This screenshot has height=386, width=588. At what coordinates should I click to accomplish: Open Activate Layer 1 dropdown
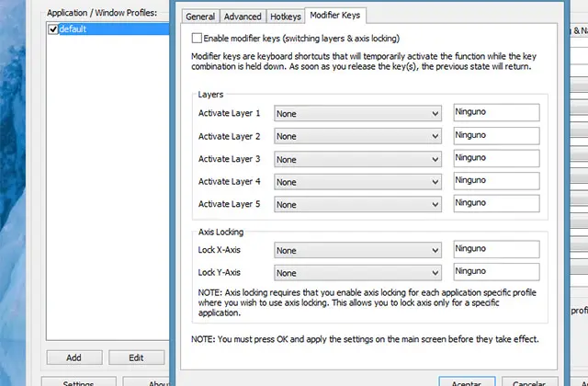(358, 114)
